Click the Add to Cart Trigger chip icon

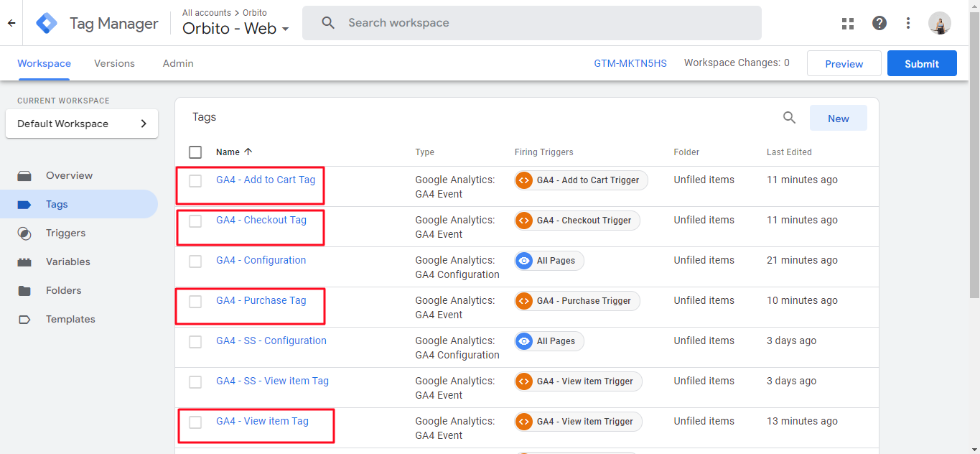click(523, 180)
